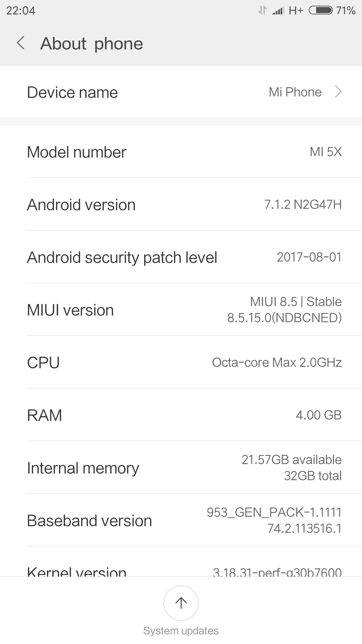Tap the Baseband version row
Screen dimensions: 362x644
tap(181, 521)
